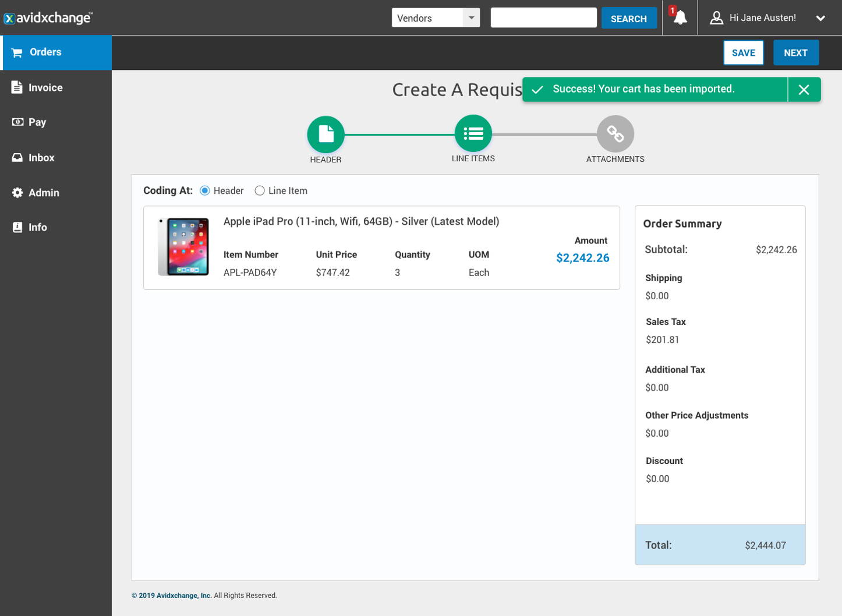The width and height of the screenshot is (842, 616).
Task: Click the iPad Pro product thumbnail
Action: coord(184,246)
